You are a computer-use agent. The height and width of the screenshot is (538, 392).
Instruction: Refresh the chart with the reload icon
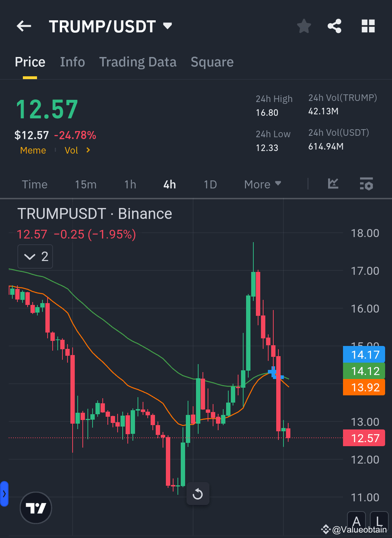pos(198,494)
